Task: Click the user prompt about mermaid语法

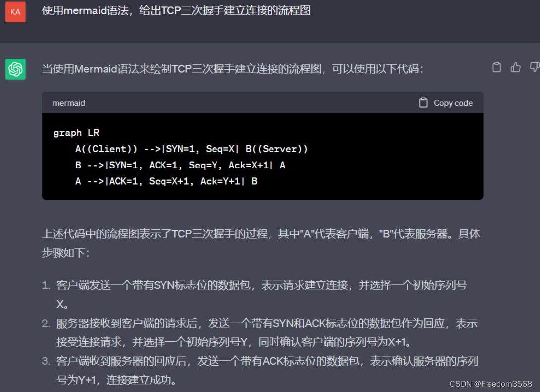Action: 176,11
